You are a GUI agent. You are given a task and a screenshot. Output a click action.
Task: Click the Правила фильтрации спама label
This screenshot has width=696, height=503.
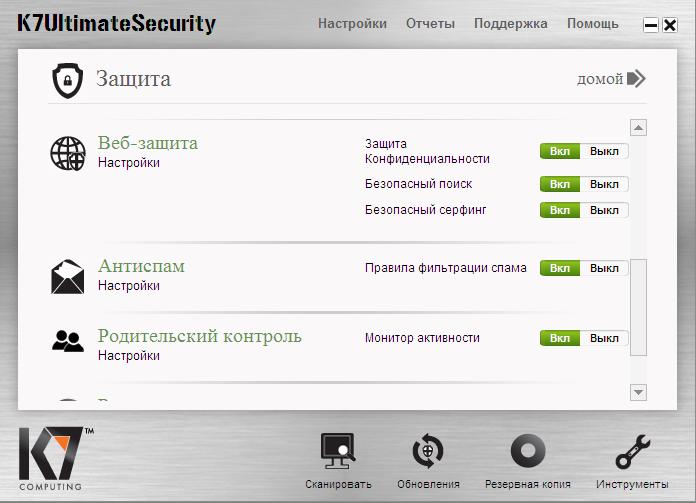click(446, 268)
